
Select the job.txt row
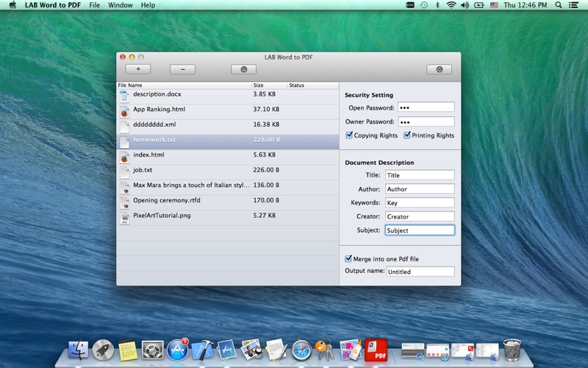(228, 172)
